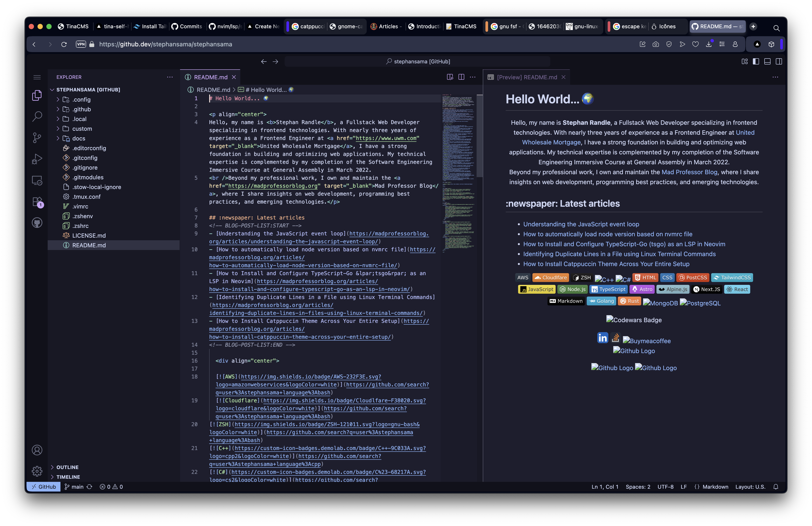Click the VPN badge in address bar

(x=81, y=44)
